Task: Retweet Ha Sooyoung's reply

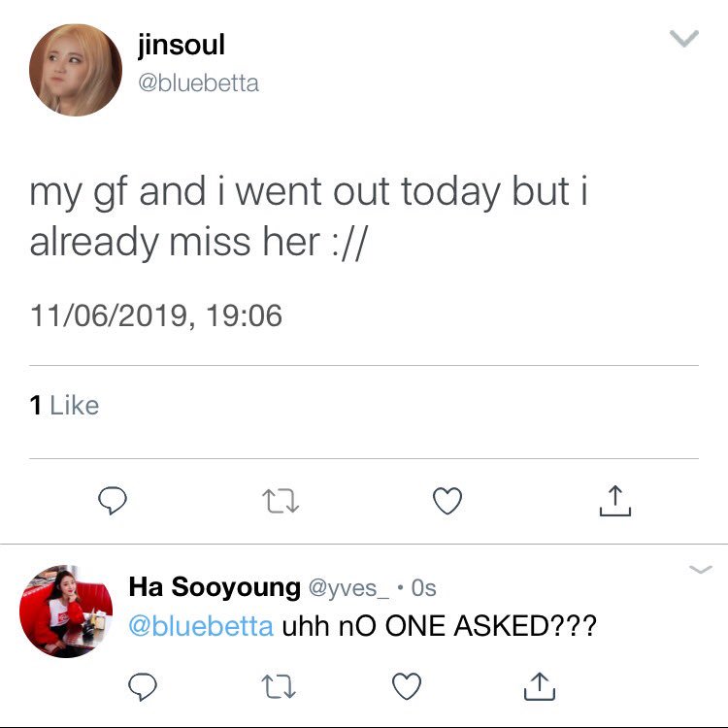Action: (279, 686)
